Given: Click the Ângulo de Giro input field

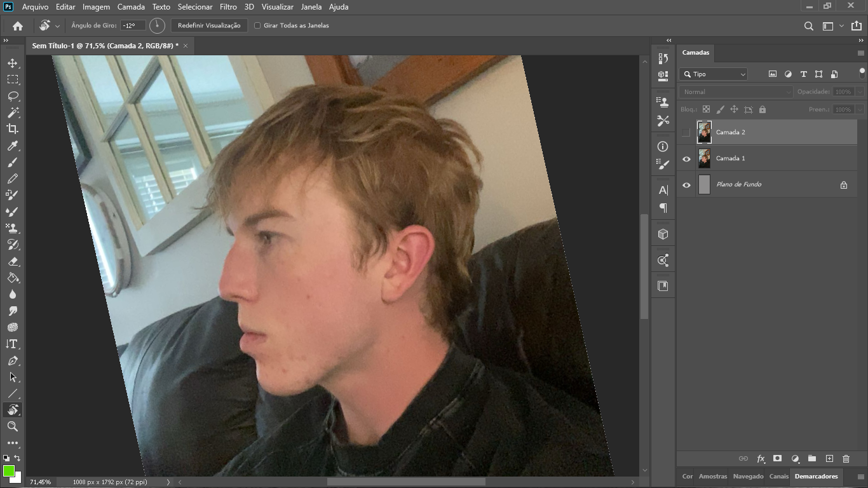Looking at the screenshot, I should click(x=133, y=25).
